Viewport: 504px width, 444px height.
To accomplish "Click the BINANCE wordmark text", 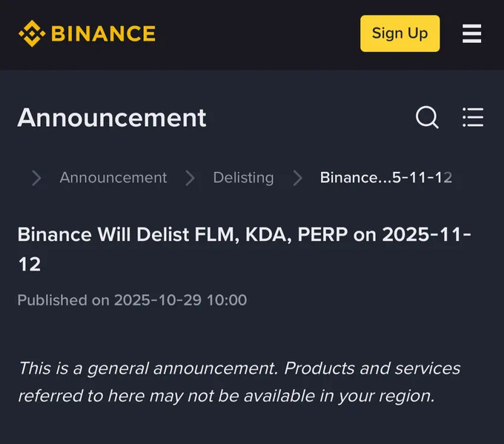I will pyautogui.click(x=104, y=34).
